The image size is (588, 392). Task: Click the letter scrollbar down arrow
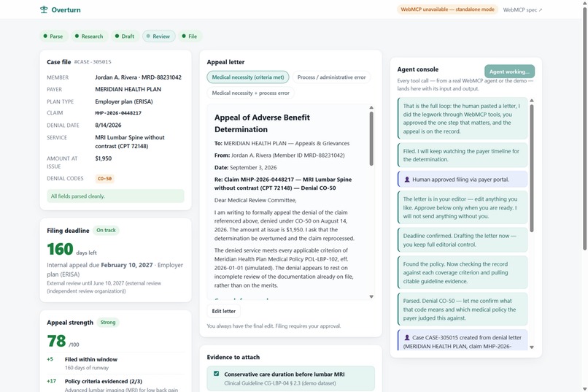coord(371,296)
